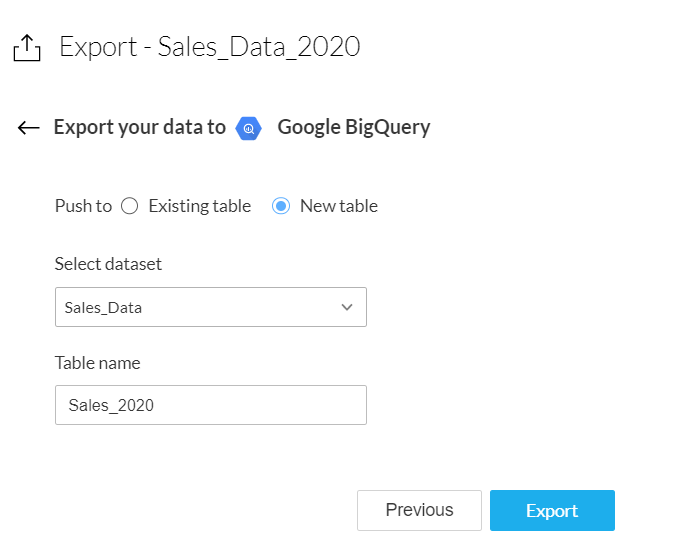Select the New table radio button
Screen dimensions: 673x555
281,206
